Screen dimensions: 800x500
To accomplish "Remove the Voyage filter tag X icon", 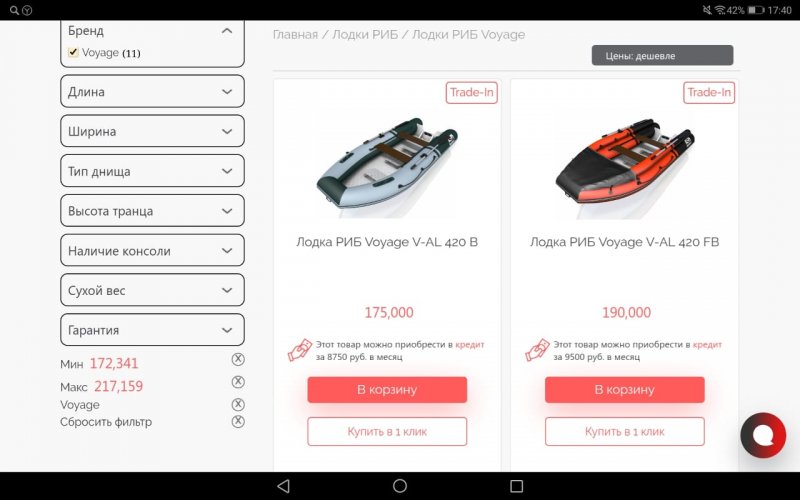I will click(238, 405).
